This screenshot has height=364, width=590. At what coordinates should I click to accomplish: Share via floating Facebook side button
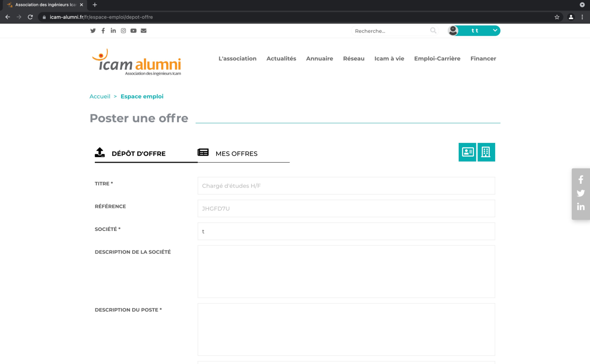(x=581, y=180)
